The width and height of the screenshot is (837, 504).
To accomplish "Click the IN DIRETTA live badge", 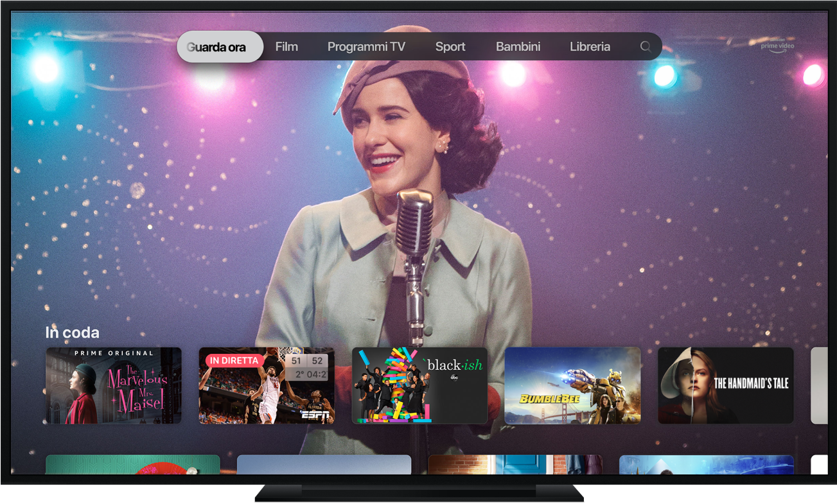I will click(234, 361).
